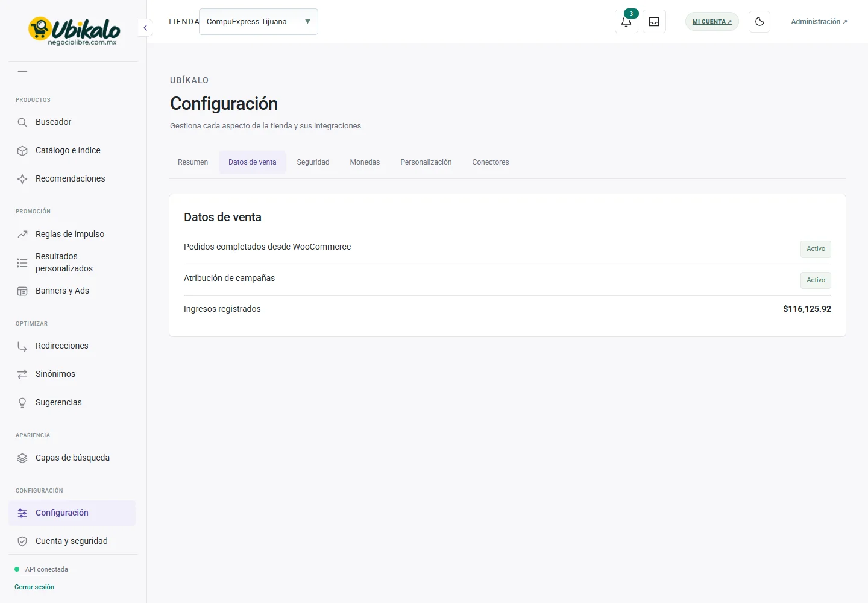Click the Cuenta y seguridad shield icon
868x603 pixels.
click(x=22, y=541)
